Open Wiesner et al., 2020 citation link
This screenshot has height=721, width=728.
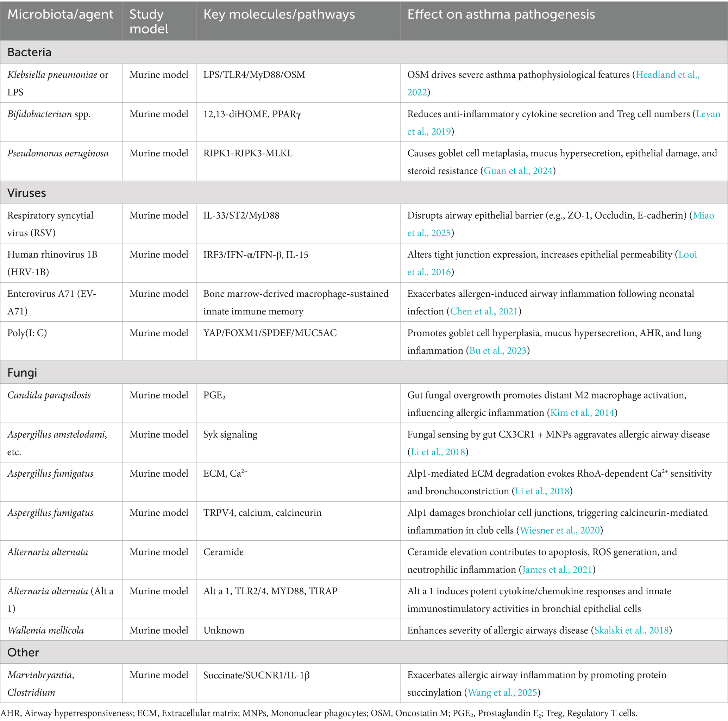(x=560, y=530)
